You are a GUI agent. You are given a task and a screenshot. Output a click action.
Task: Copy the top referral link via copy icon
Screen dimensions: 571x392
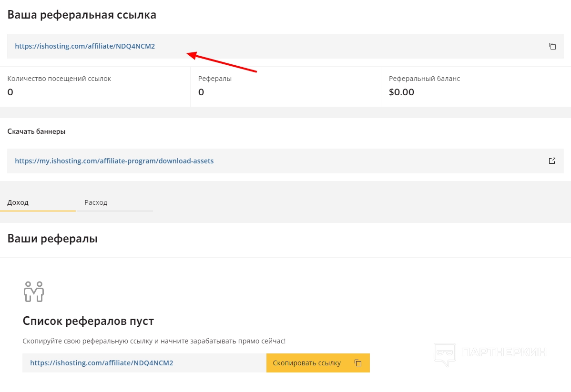click(x=552, y=46)
